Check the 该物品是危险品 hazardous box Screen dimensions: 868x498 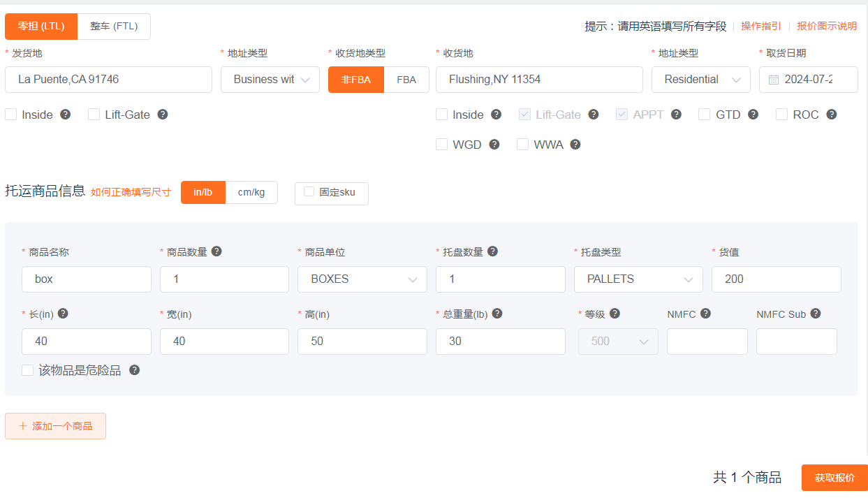coord(28,370)
